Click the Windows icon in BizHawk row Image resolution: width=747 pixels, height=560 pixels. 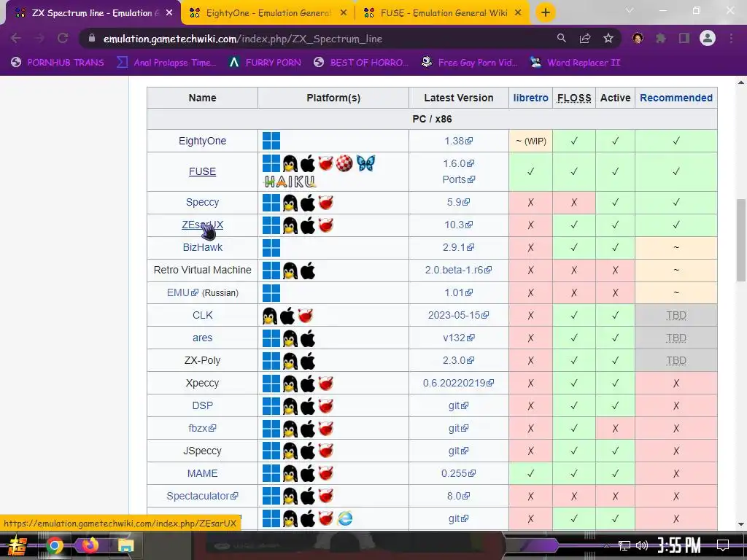(x=271, y=248)
